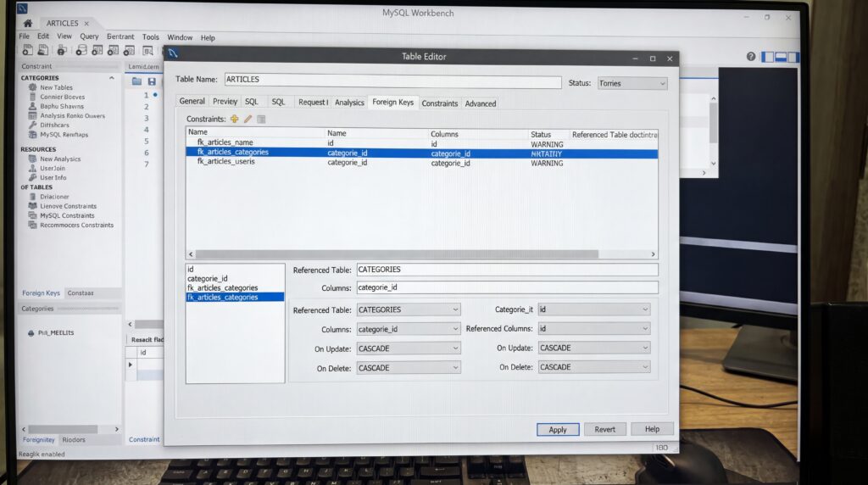Open the Query menu
This screenshot has height=485, width=868.
coord(89,36)
